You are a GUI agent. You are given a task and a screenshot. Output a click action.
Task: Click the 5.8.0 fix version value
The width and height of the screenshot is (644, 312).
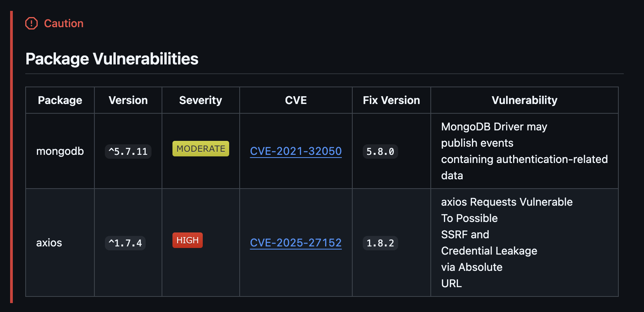[380, 151]
